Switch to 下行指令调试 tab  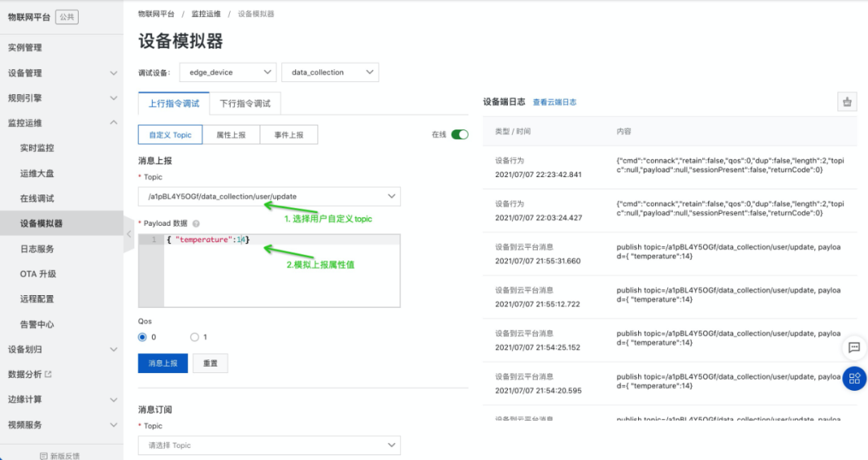click(245, 104)
